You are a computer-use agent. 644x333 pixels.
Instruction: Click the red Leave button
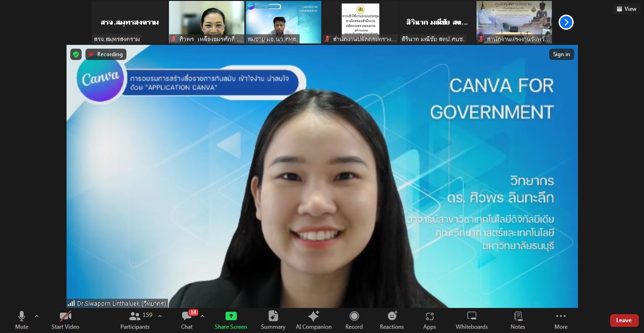pos(624,320)
